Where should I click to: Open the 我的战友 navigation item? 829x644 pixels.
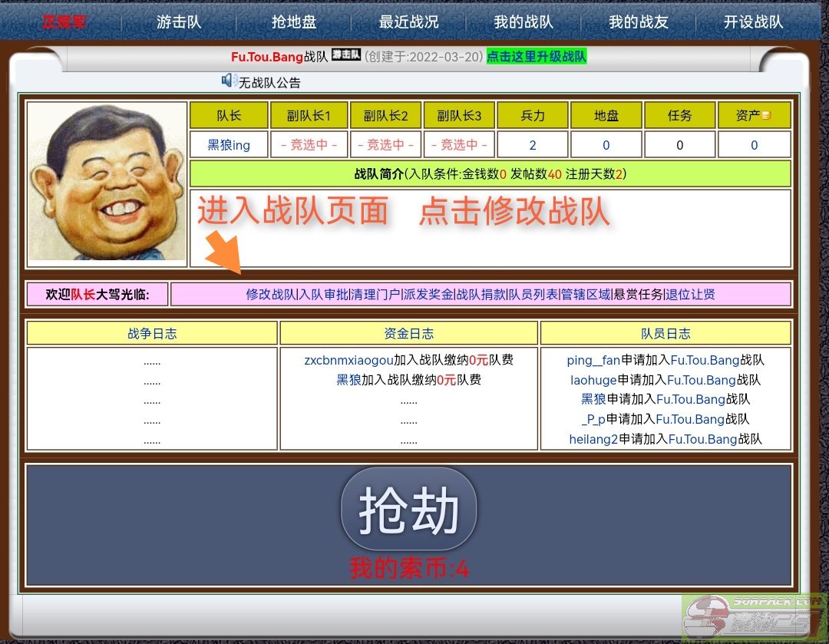click(639, 22)
